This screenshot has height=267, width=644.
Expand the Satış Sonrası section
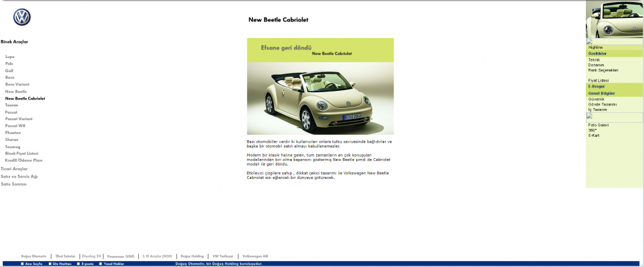tap(13, 184)
